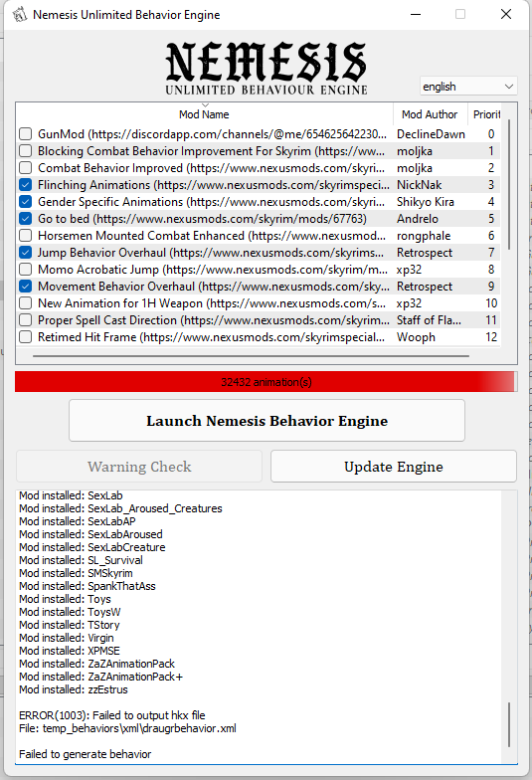The height and width of the screenshot is (780, 532).
Task: Click priority value 12
Action: pos(491,336)
